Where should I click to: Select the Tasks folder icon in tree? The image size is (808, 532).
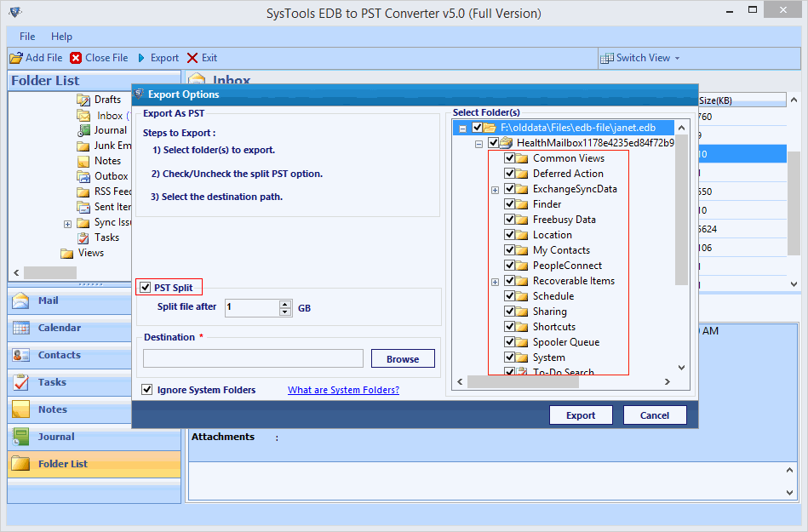(x=83, y=237)
